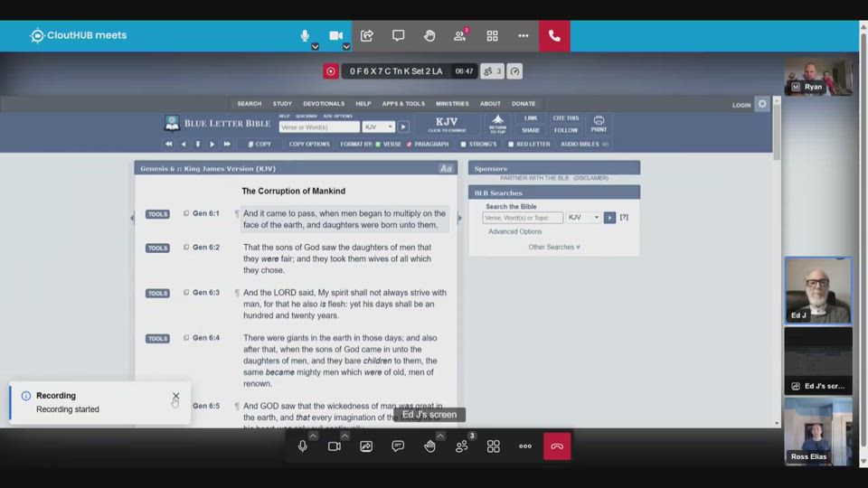Switch tile view layout in top toolbar
This screenshot has width=868, height=488.
[492, 36]
